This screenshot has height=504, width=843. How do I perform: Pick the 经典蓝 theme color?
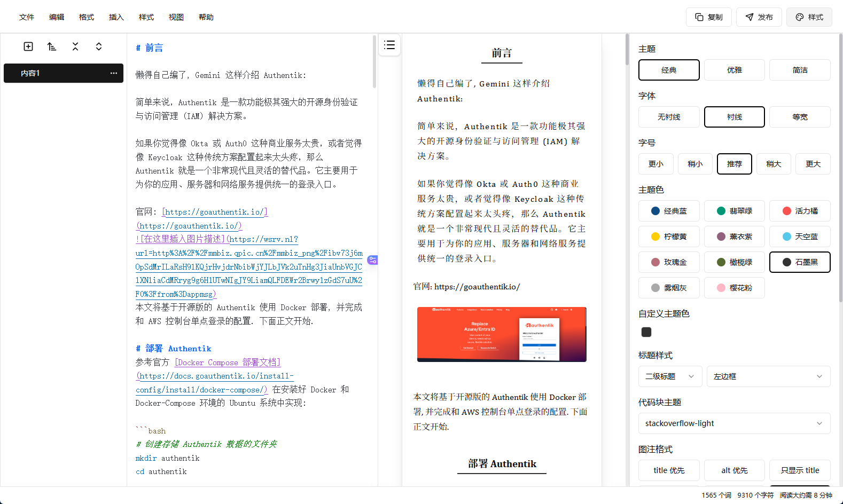tap(669, 211)
